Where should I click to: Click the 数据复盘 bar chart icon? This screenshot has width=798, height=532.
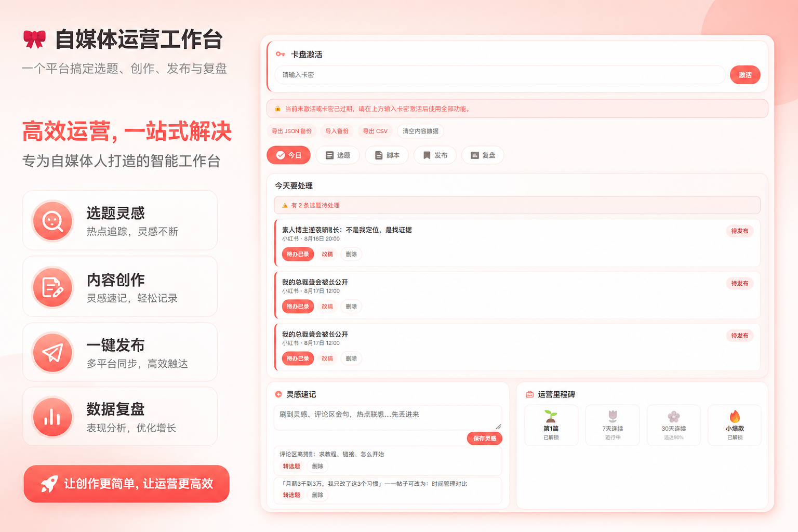tap(52, 417)
